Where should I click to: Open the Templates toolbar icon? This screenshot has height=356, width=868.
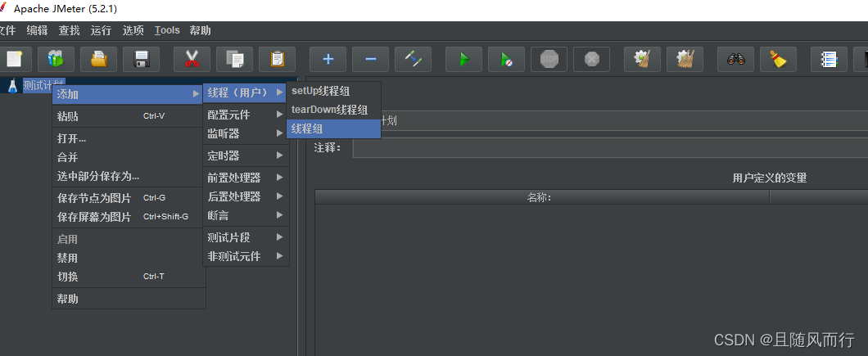click(x=56, y=59)
